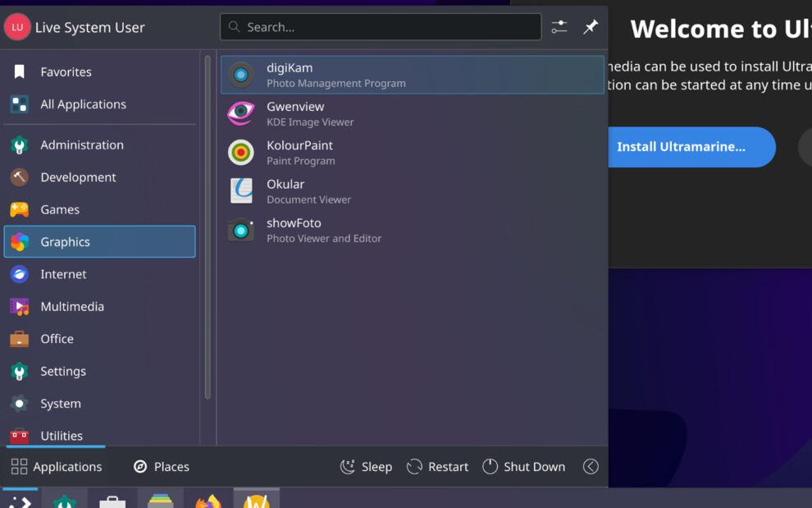Switch to the Applications tab
This screenshot has width=812, height=508.
coord(56,466)
